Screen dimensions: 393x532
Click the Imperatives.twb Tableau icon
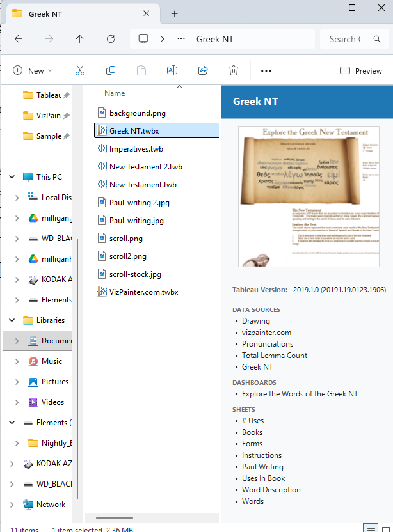[102, 148]
